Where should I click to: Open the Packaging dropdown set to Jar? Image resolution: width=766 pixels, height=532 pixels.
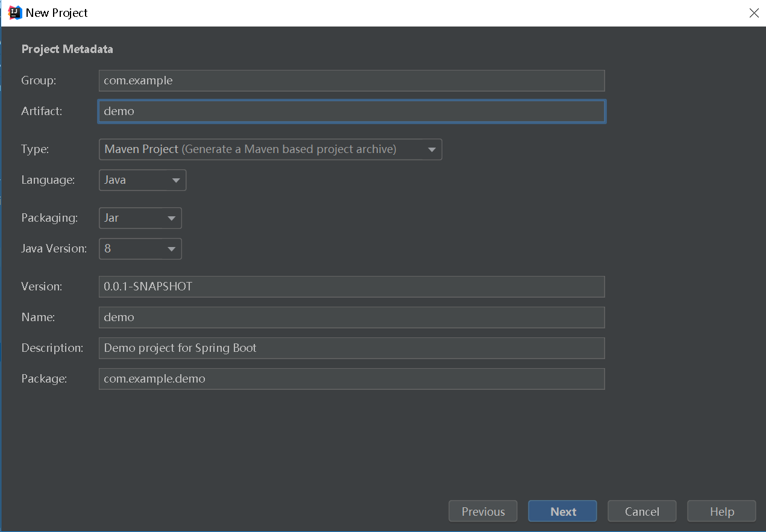coord(140,218)
